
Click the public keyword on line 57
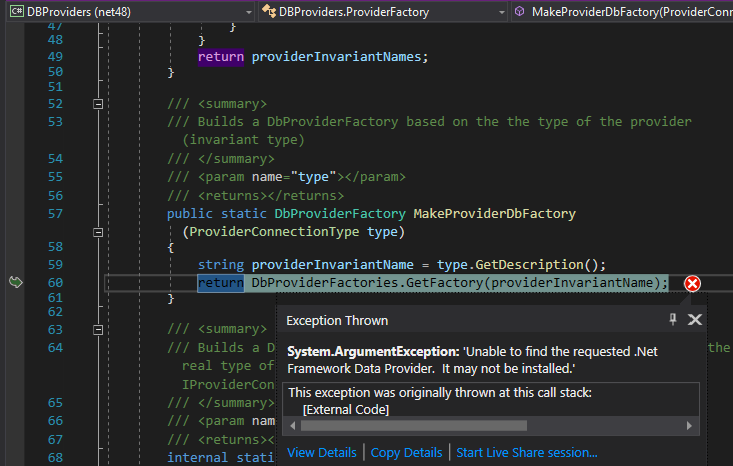[190, 214]
